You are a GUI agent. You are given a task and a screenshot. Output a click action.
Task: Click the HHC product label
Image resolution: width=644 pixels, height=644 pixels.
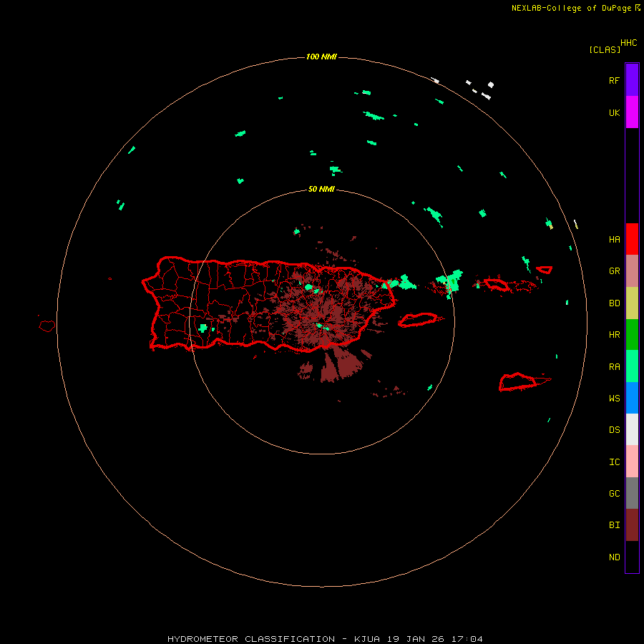tap(628, 43)
